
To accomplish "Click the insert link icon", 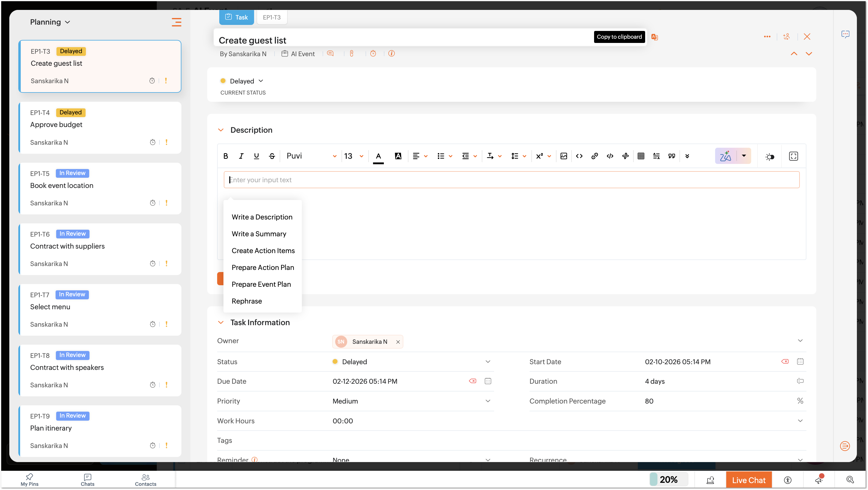I will [595, 156].
